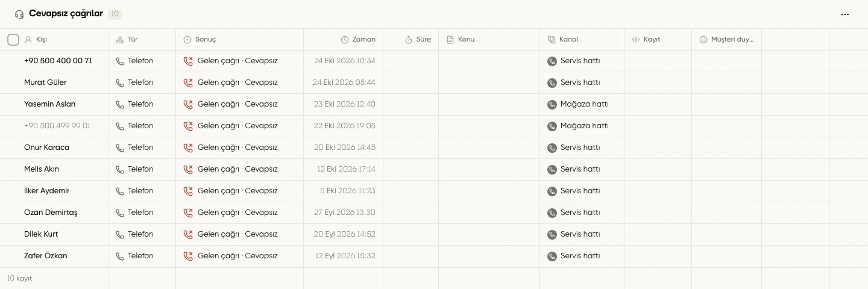
Task: Click the 10 record count badge
Action: coord(115,14)
